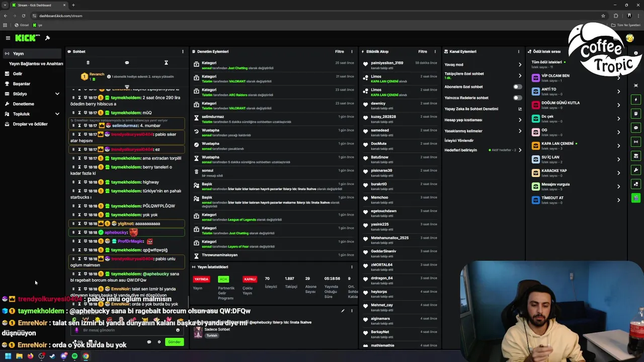Click the green Gönder send button
Viewport: 644px width, 362px height.
pyautogui.click(x=174, y=342)
